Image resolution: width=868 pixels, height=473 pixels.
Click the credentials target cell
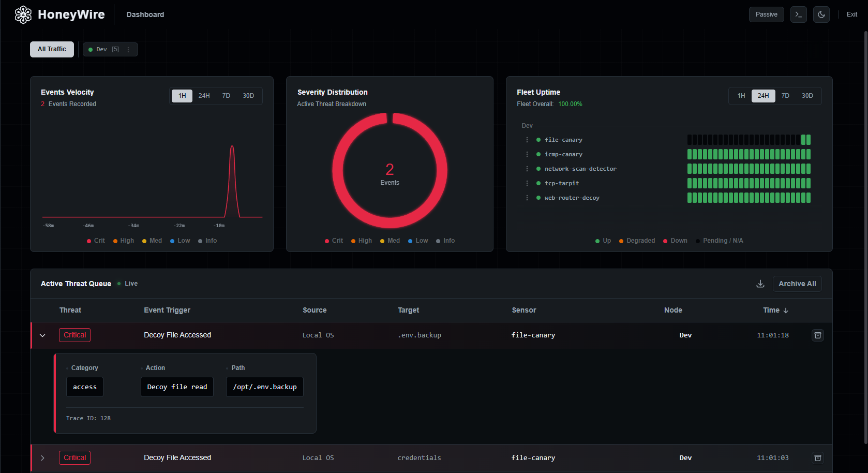coord(419,458)
